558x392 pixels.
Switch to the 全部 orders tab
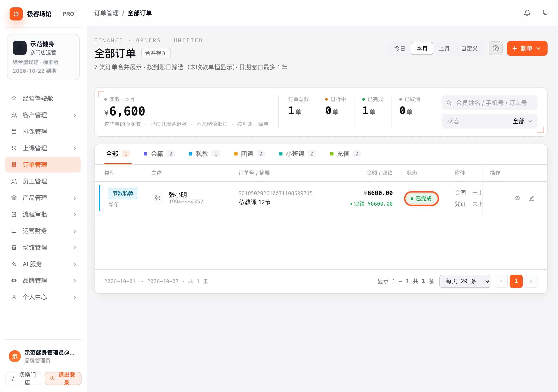point(118,154)
